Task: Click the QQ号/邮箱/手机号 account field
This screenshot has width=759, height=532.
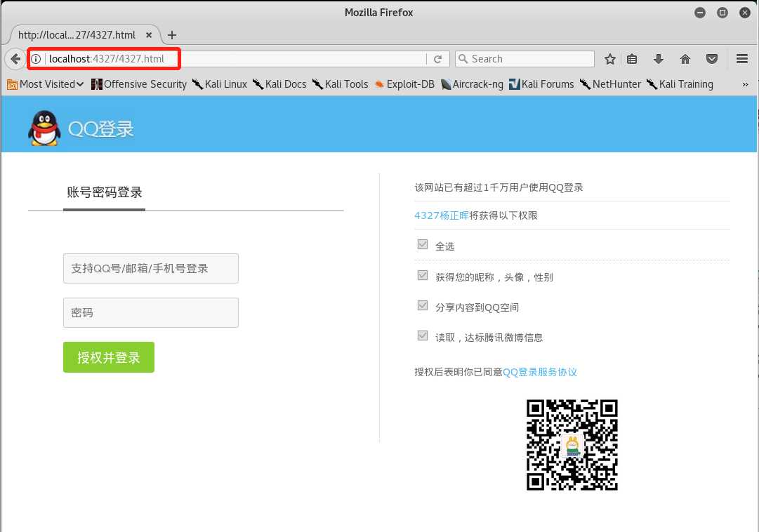Action: click(150, 268)
